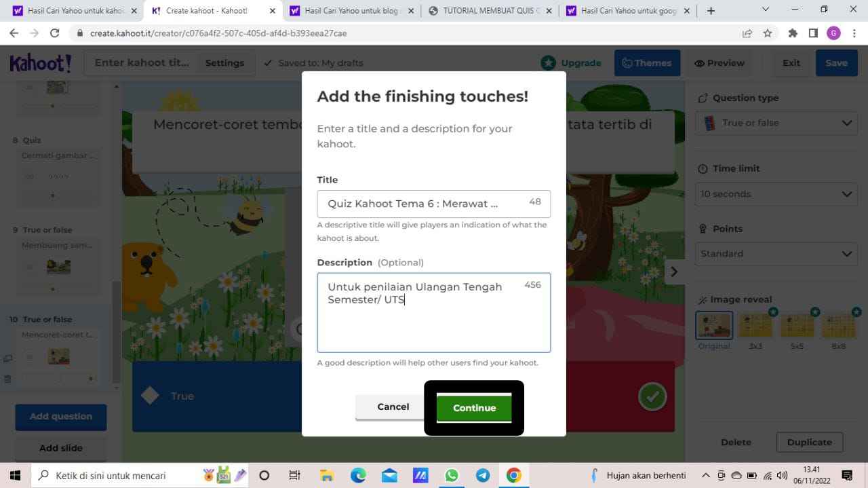
Task: Focus the Description text area
Action: tap(433, 313)
